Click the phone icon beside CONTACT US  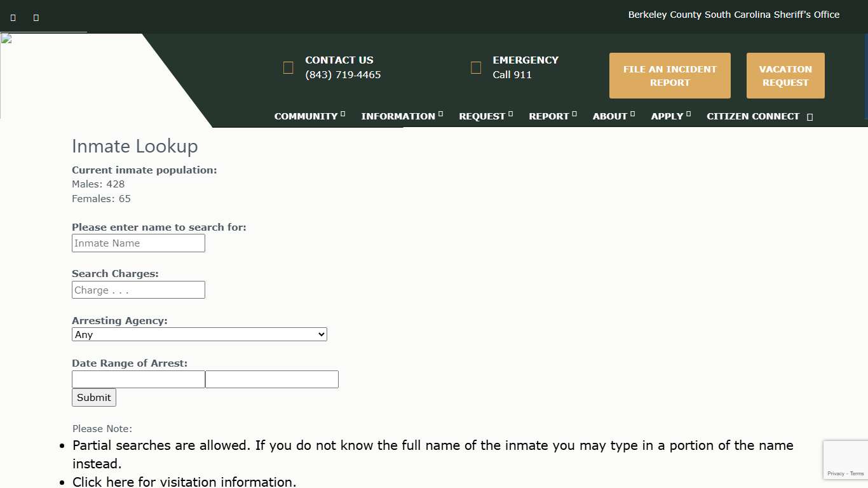pos(288,67)
